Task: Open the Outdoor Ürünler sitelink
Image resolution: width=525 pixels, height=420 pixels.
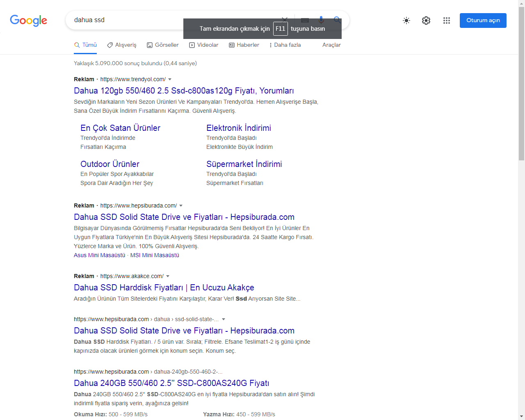Action: click(110, 164)
